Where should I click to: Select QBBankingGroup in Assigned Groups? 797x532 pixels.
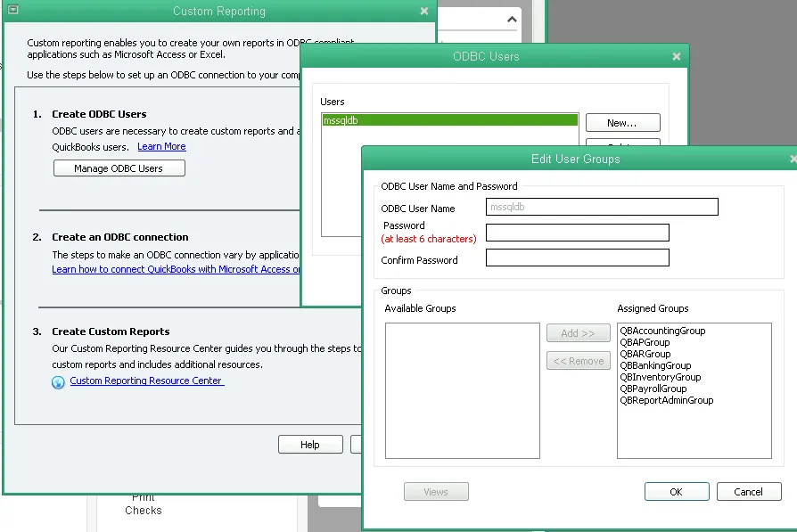(x=655, y=366)
